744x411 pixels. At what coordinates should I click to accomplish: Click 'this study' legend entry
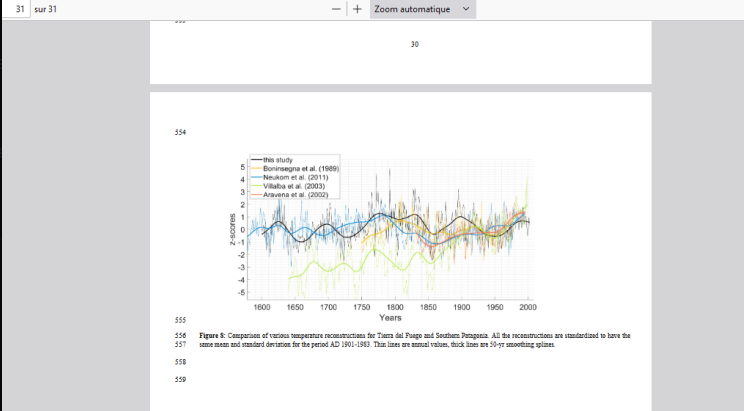(279, 159)
